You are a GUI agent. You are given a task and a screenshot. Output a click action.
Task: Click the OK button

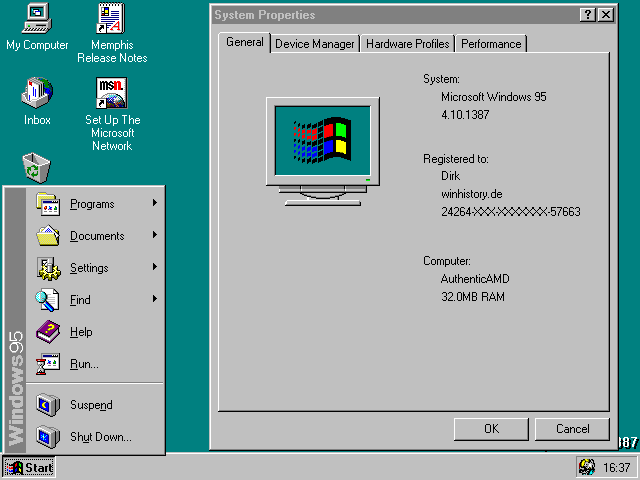(x=491, y=429)
